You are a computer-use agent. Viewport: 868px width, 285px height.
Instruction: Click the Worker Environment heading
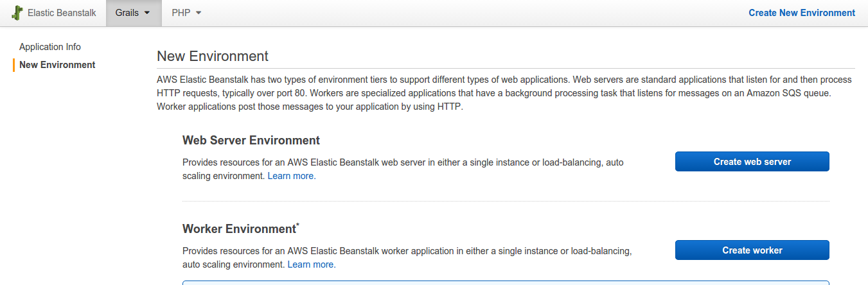click(239, 229)
